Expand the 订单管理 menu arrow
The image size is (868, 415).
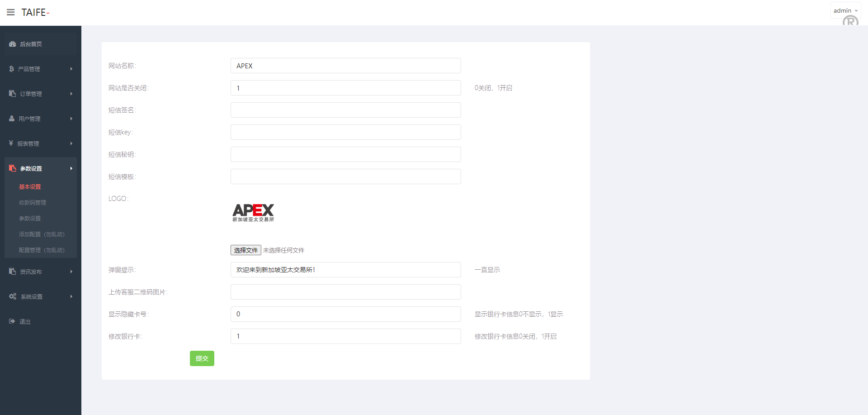click(71, 94)
